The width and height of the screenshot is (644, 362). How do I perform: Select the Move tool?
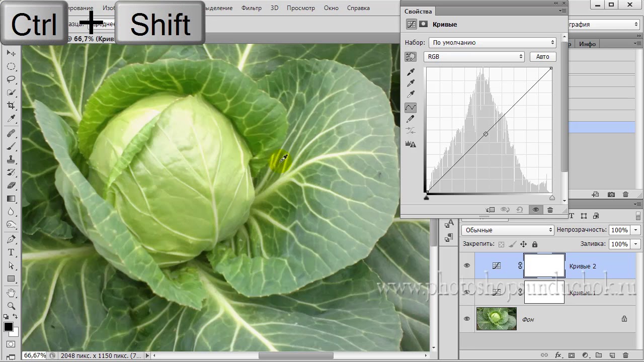[x=11, y=53]
